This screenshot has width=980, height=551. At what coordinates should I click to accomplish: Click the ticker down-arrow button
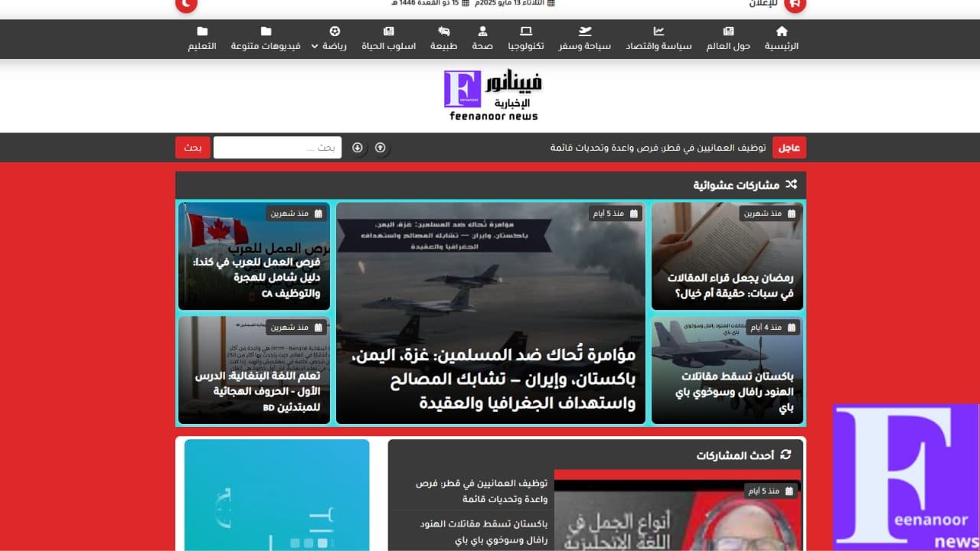[x=357, y=148]
